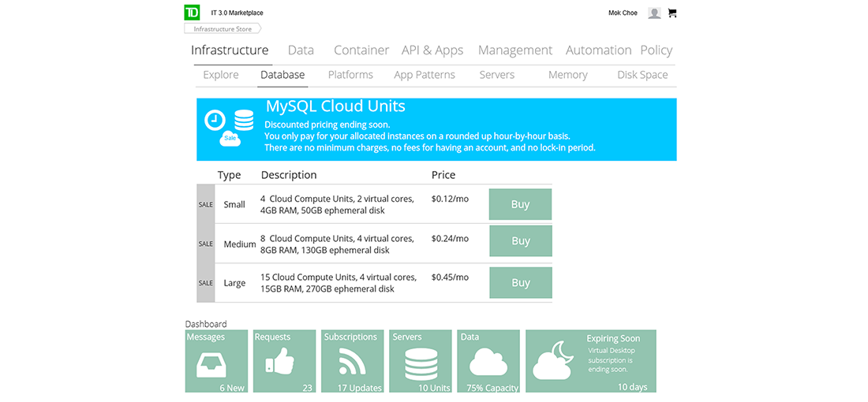This screenshot has width=868, height=402.
Task: Select the Disk Space sub-tab
Action: (x=642, y=75)
